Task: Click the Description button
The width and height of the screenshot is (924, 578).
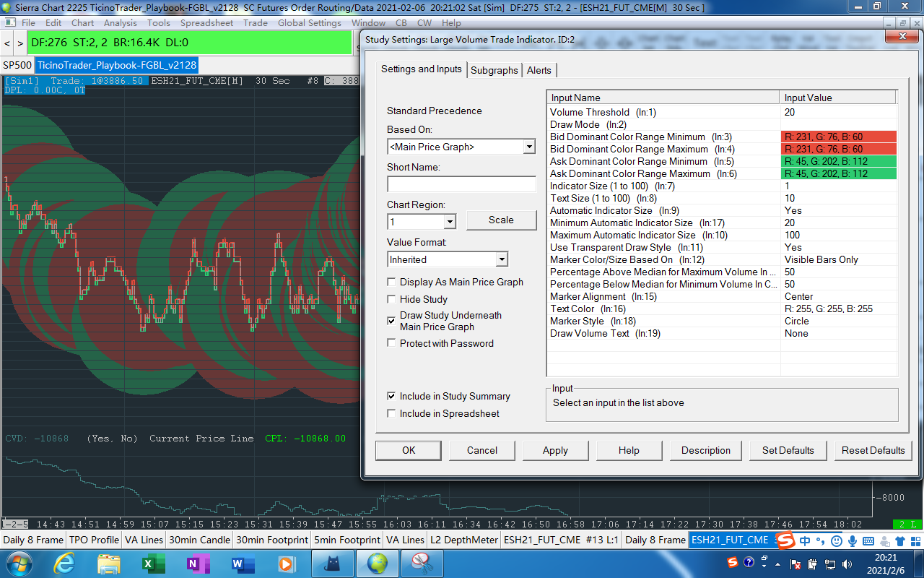Action: [x=706, y=450]
